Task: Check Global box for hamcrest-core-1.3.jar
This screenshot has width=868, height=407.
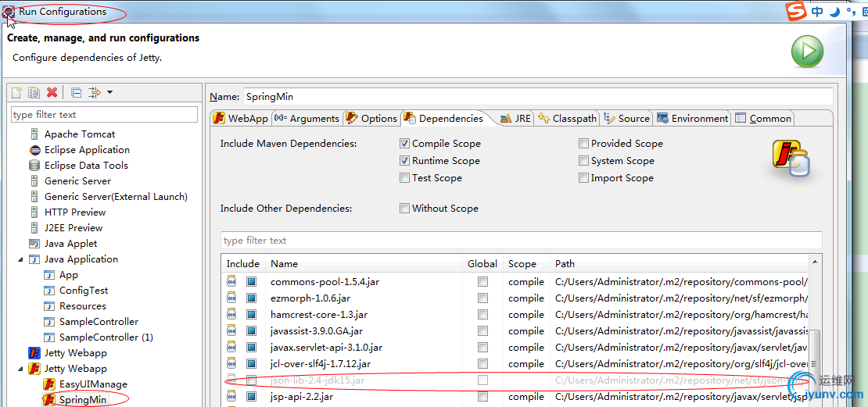Action: (483, 315)
